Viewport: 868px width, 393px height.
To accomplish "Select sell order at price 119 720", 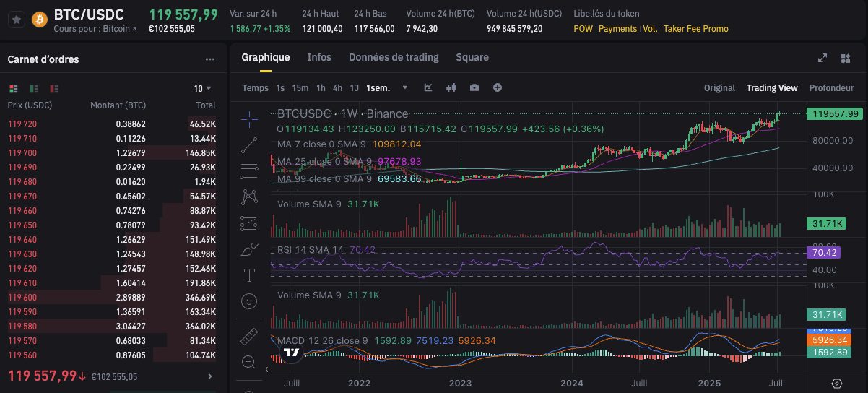I will pos(112,124).
